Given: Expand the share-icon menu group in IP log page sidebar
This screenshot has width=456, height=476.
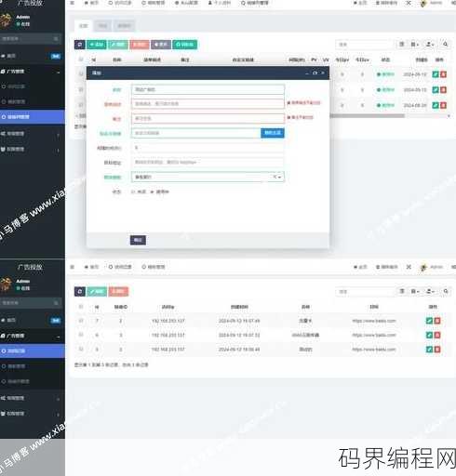Looking at the screenshot, I should point(33,398).
